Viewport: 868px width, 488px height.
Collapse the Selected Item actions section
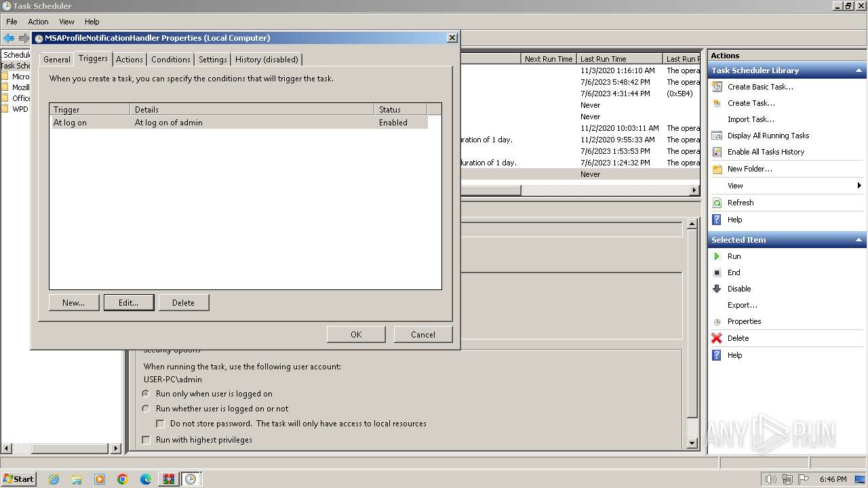pos(859,240)
